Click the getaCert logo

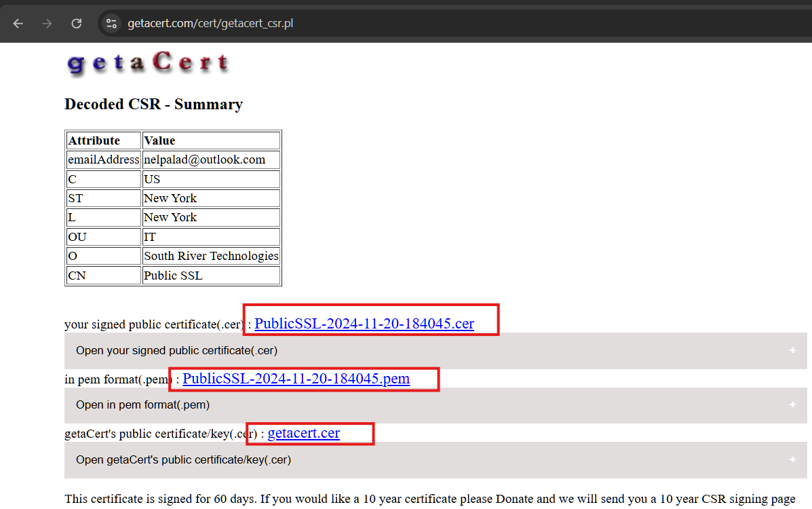coord(148,62)
